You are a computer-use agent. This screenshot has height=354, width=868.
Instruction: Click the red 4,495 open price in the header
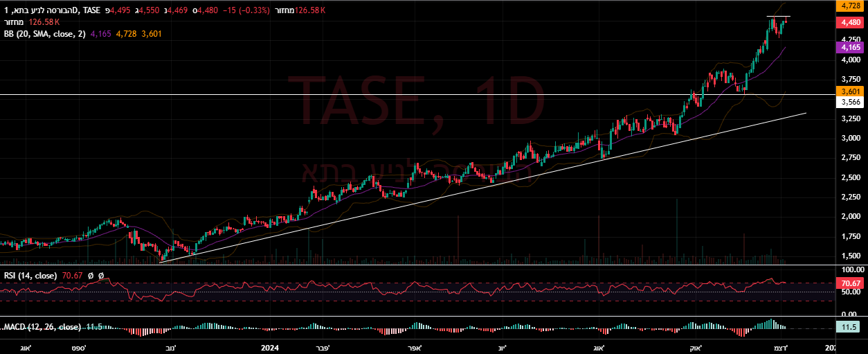coord(121,10)
